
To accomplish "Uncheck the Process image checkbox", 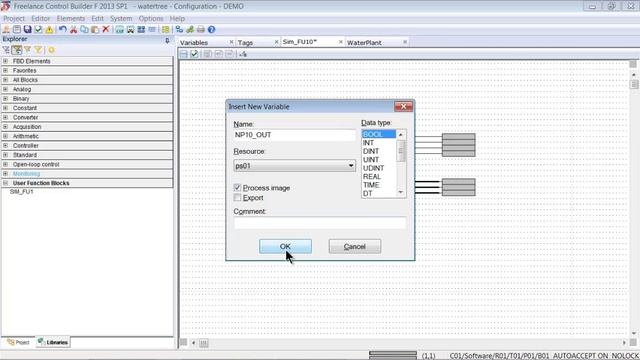I will pyautogui.click(x=238, y=188).
